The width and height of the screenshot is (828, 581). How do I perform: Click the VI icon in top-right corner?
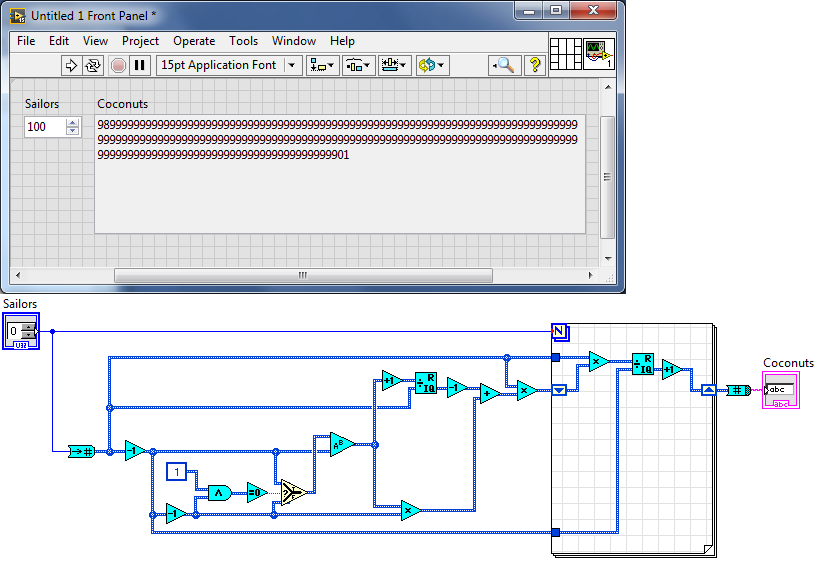599,54
